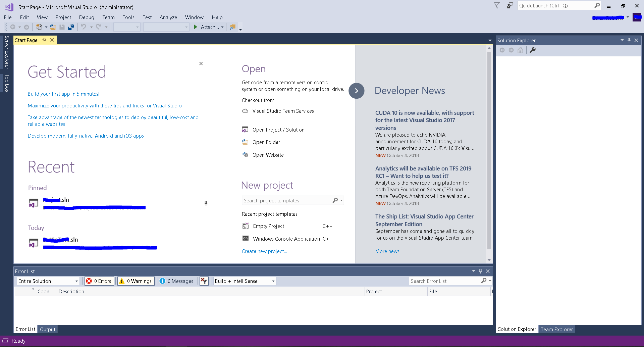The width and height of the screenshot is (644, 347).
Task: Click the Build Only IntelliSense filter icon
Action: tap(204, 281)
